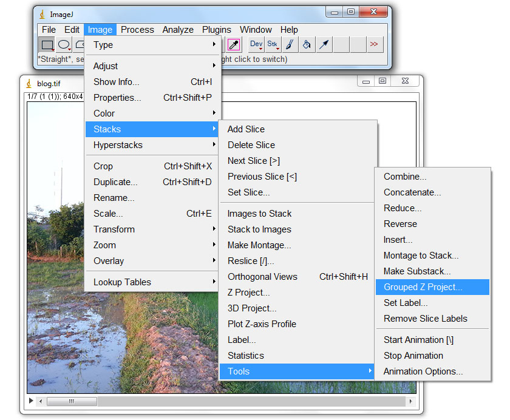This screenshot has height=420, width=510.
Task: Open the Dev toolset menu
Action: coord(255,44)
